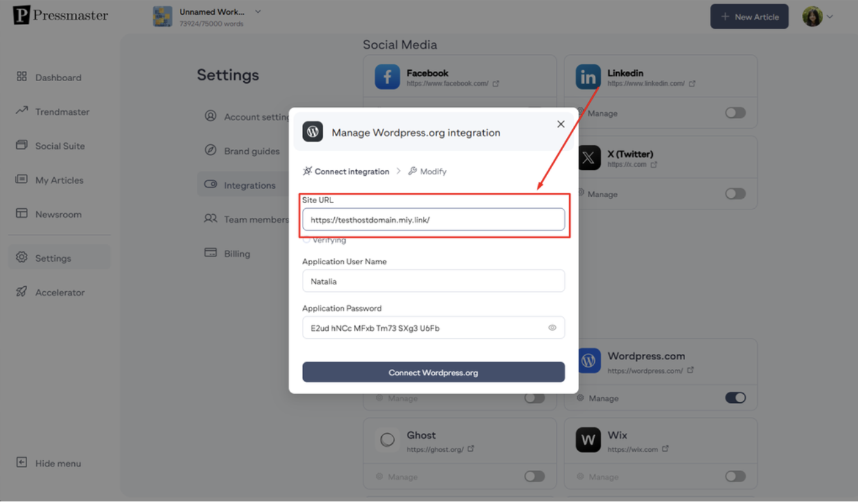
Task: Click the Accelerator rocket icon
Action: pos(22,291)
